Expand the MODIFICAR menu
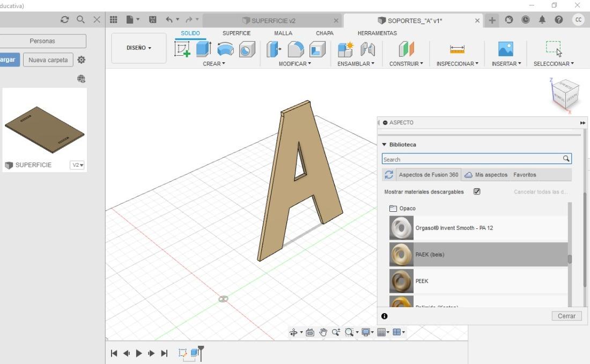The width and height of the screenshot is (590, 364). click(x=294, y=64)
